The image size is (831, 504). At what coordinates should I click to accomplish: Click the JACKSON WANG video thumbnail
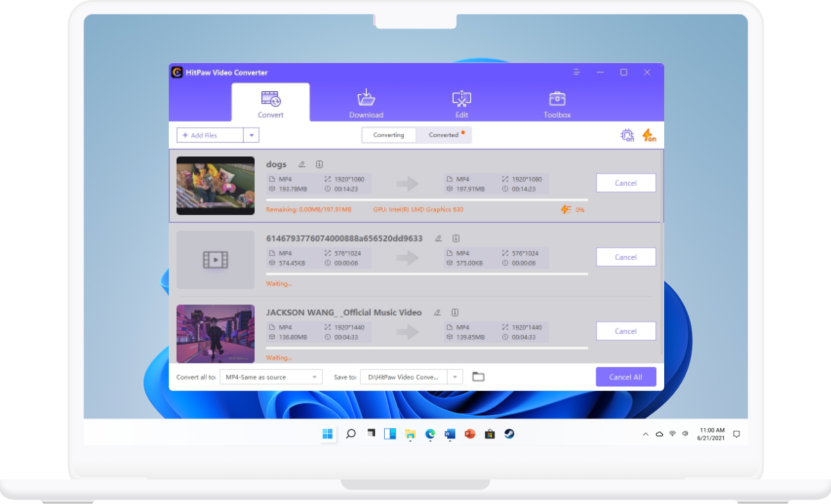click(x=215, y=334)
